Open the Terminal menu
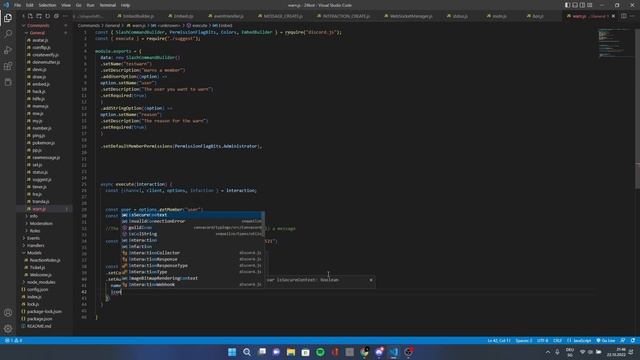640x360 pixels. click(107, 5)
